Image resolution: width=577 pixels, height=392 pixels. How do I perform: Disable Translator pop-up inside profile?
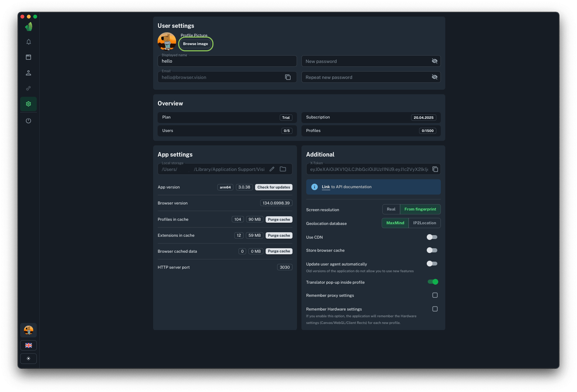click(x=433, y=282)
